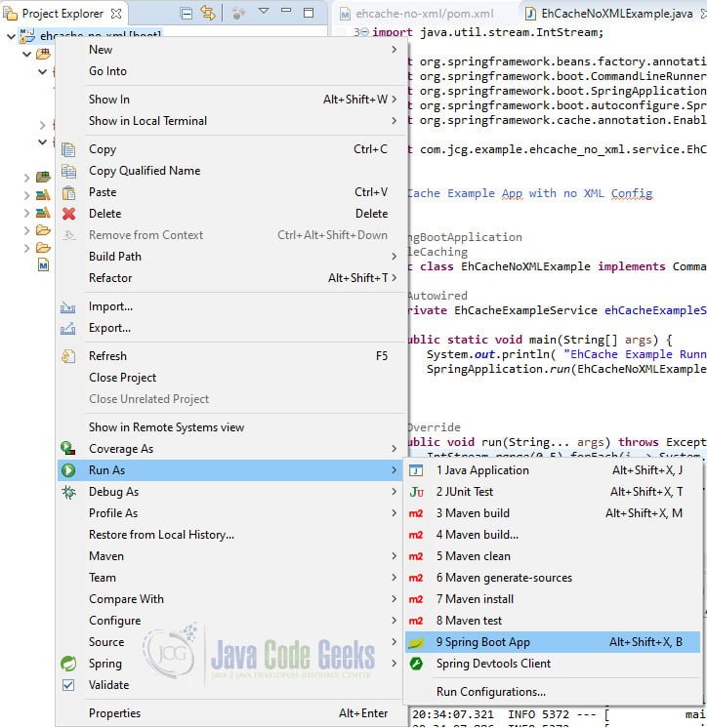Click the Spring leaf icon
Image resolution: width=707 pixels, height=728 pixels.
pos(68,664)
